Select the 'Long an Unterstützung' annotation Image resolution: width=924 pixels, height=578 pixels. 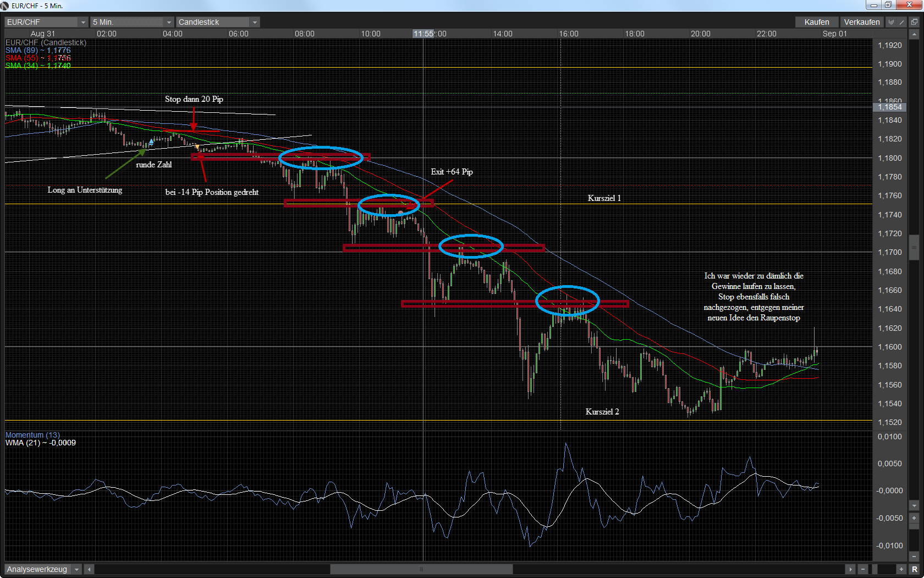85,190
